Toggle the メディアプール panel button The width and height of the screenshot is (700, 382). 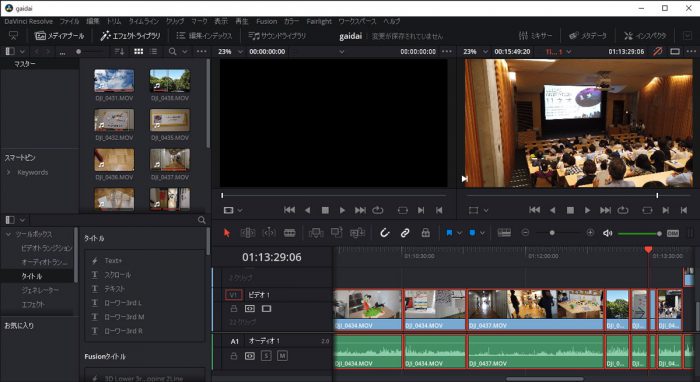tap(59, 36)
